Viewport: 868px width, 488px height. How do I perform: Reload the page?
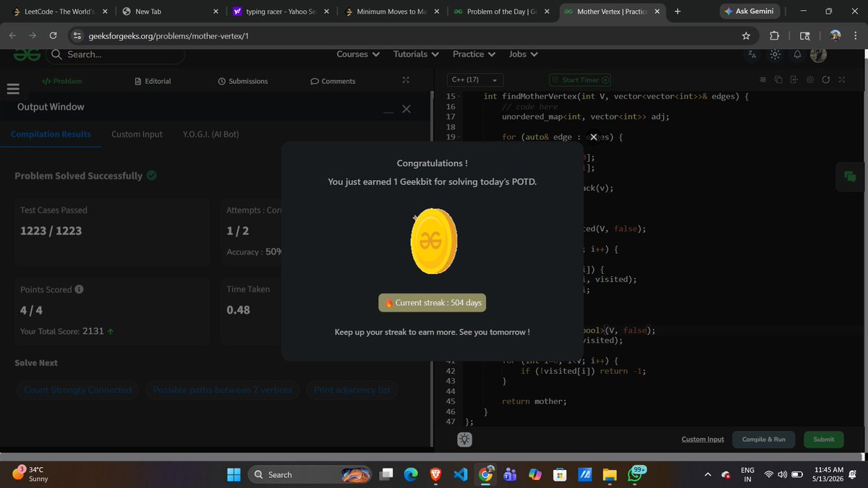click(53, 35)
